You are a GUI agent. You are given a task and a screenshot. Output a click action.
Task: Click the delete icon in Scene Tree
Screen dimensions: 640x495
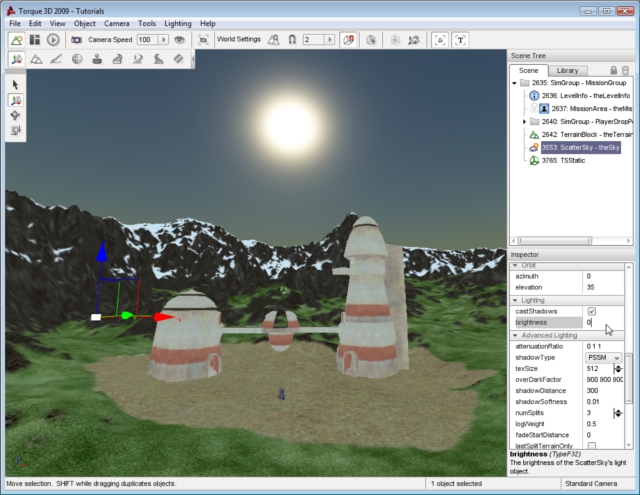(626, 71)
